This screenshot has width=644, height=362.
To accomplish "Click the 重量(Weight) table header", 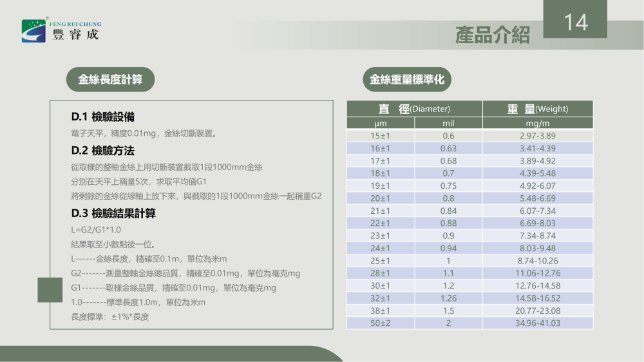I will pyautogui.click(x=538, y=109).
